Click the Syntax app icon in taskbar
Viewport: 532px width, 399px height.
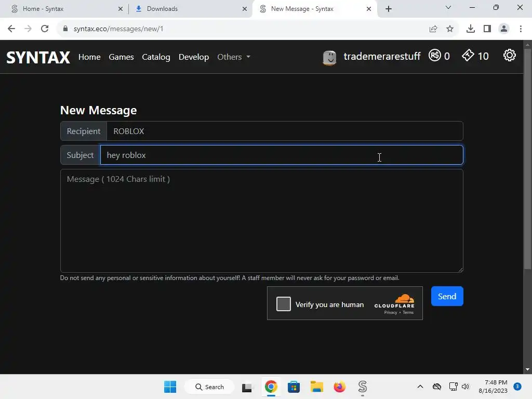pos(363,387)
